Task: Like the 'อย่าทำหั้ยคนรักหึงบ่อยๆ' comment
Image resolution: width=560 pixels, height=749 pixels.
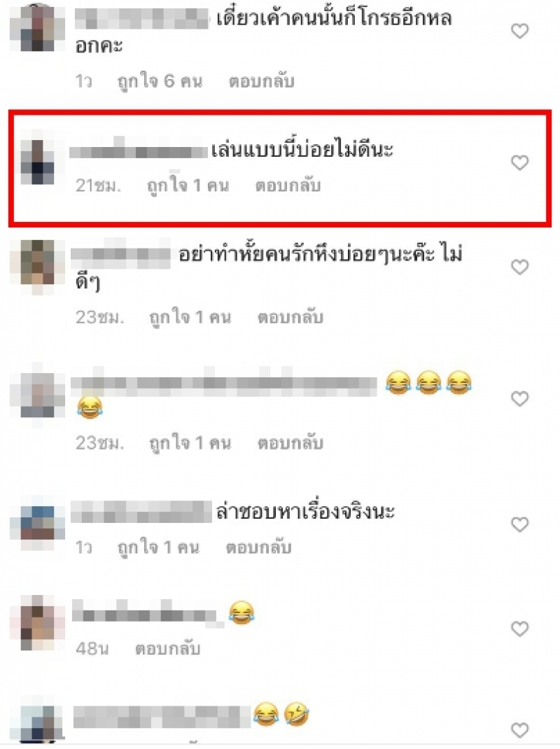Action: click(520, 267)
